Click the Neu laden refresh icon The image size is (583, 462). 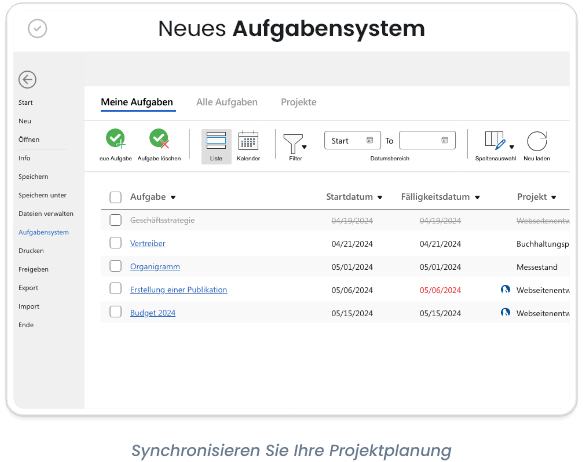537,141
